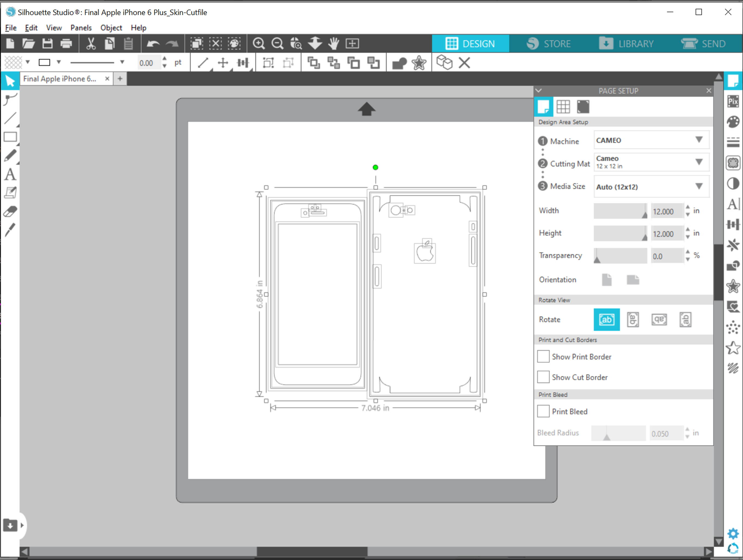Open a file with folder icon
Screen dimensions: 743x560
click(29, 44)
